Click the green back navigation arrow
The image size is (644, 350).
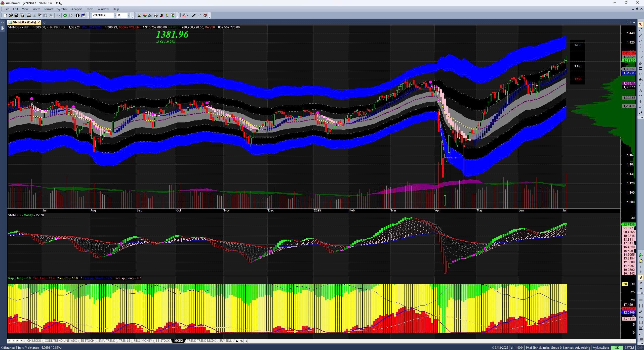65,16
